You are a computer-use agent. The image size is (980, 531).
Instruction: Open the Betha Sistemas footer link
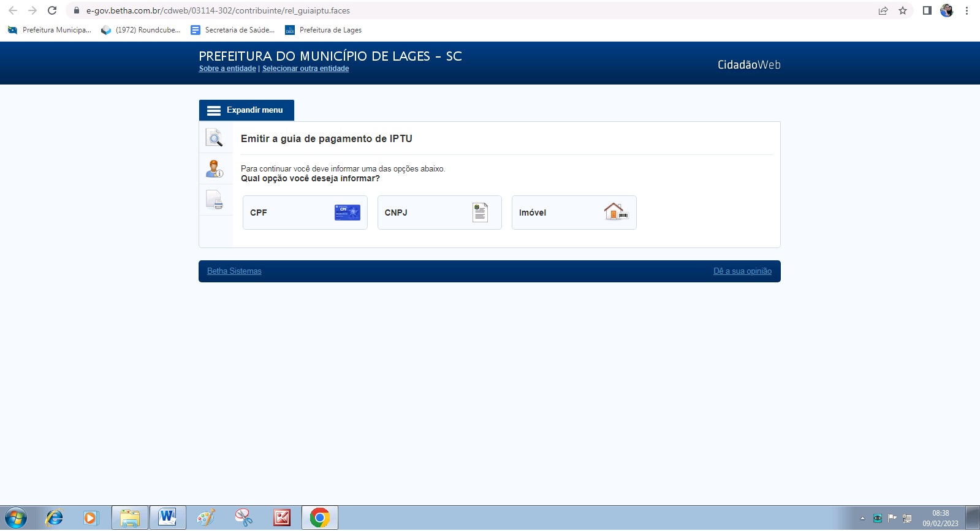click(234, 271)
